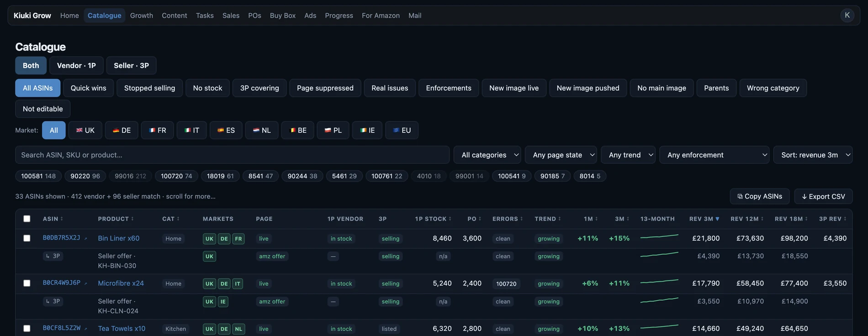Filter market by FR flag
The height and width of the screenshot is (336, 868).
pos(157,130)
